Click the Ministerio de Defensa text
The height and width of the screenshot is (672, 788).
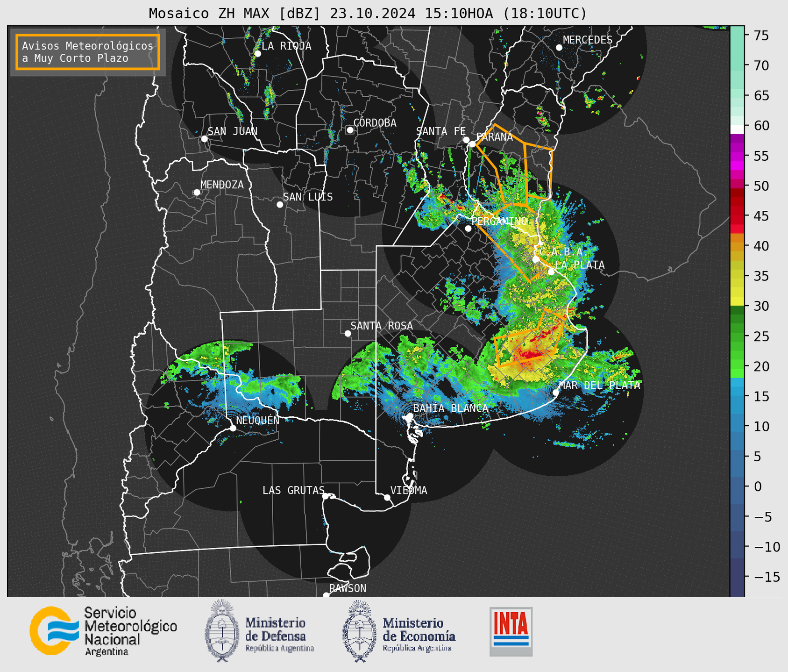point(279,634)
